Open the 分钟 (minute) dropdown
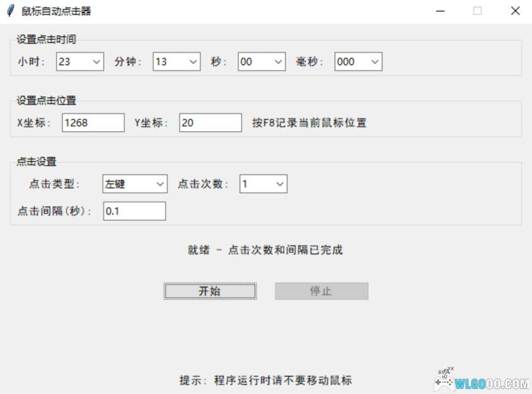 click(192, 61)
